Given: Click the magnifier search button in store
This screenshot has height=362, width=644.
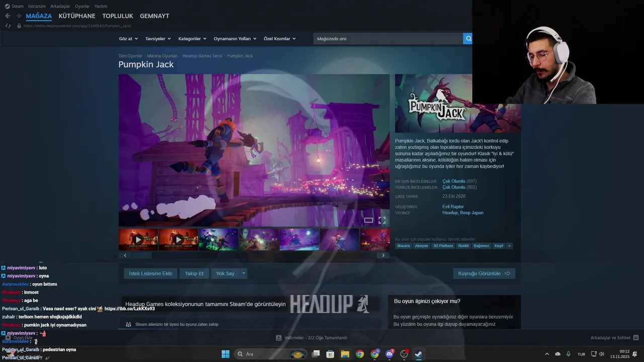Looking at the screenshot, I should [468, 39].
